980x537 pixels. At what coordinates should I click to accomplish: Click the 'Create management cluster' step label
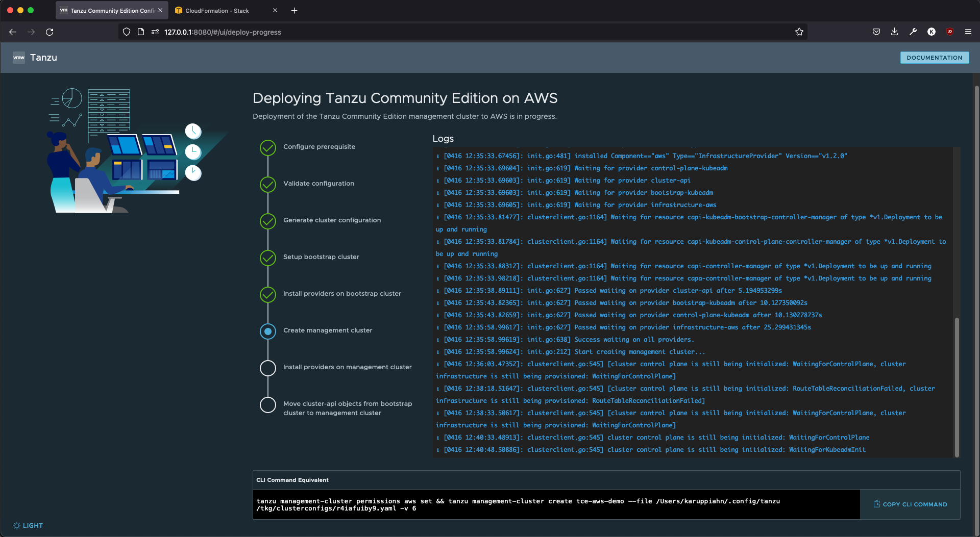coord(328,330)
